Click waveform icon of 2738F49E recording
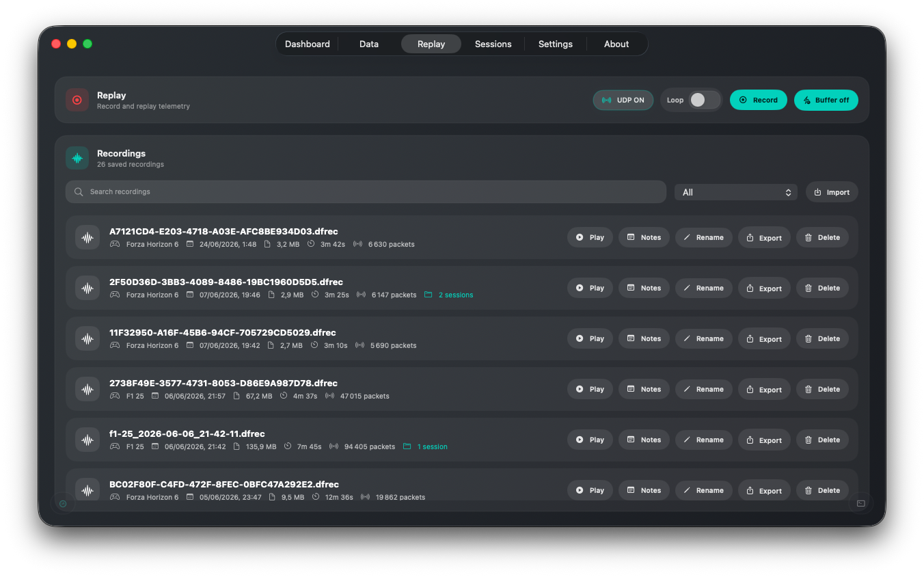Viewport: 924px width, 577px height. [x=87, y=389]
